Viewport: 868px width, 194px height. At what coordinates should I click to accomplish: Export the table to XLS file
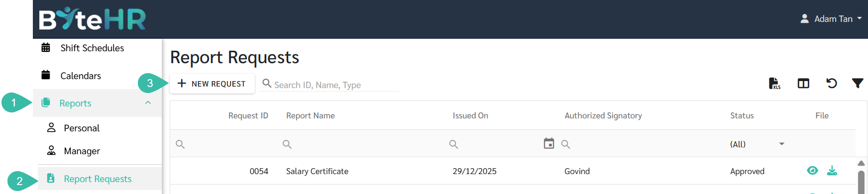(774, 84)
